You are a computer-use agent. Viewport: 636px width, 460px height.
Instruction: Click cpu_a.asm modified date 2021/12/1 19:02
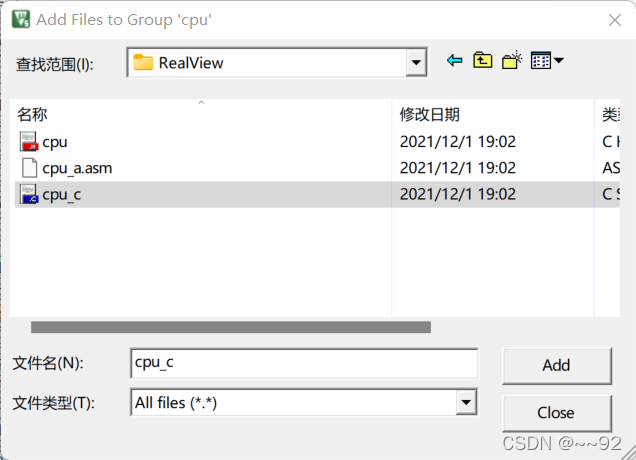458,168
